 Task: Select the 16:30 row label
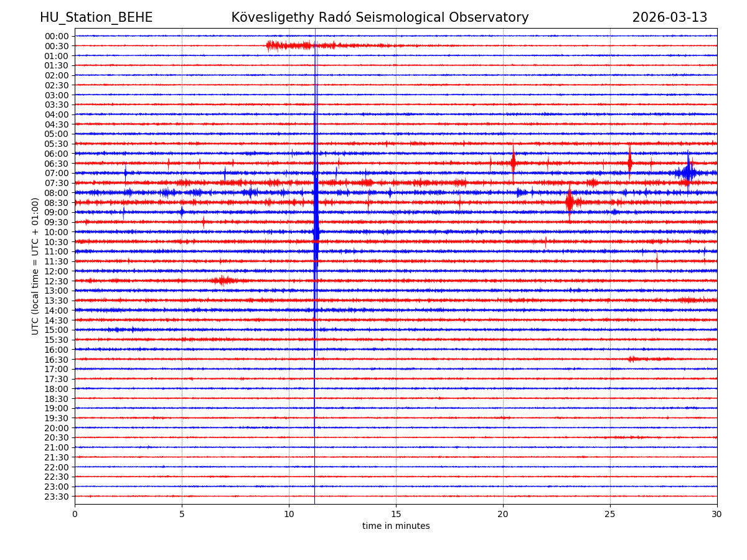(x=57, y=360)
